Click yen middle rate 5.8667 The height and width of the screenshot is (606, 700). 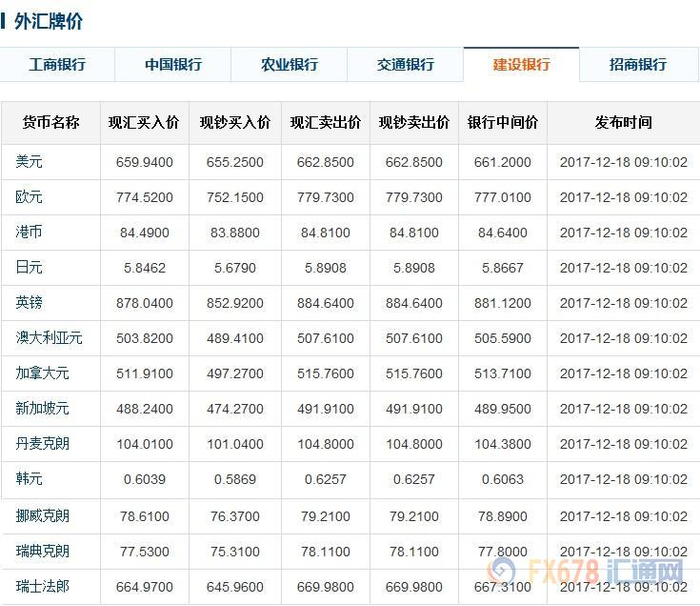[503, 268]
